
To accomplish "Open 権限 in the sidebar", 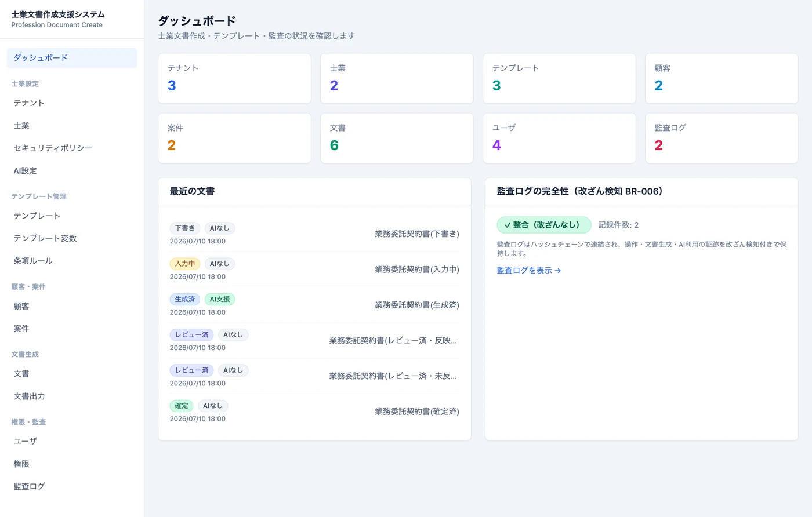I will pyautogui.click(x=72, y=464).
